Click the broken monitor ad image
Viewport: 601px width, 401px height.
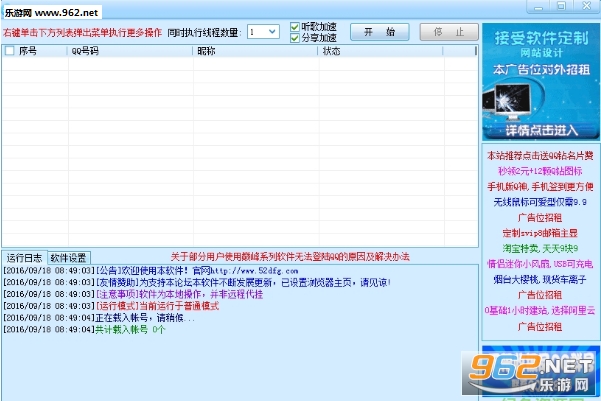(x=509, y=102)
